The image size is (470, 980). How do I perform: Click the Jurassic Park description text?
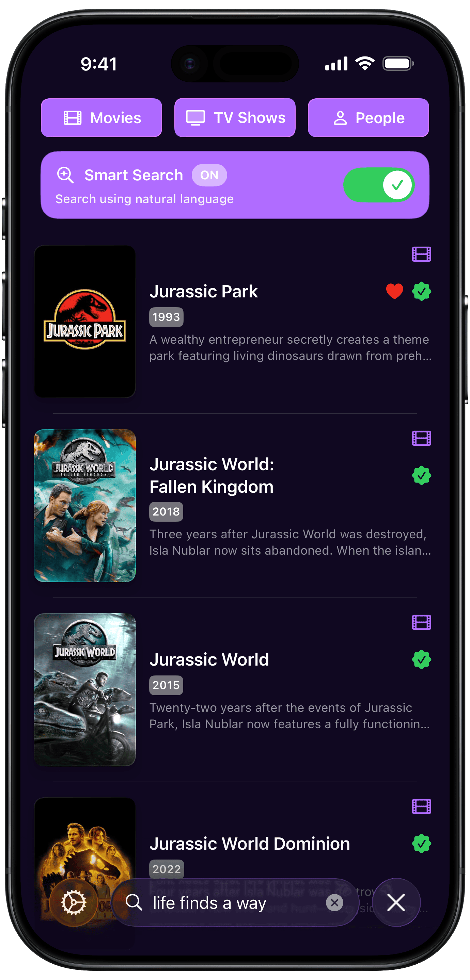pos(291,348)
